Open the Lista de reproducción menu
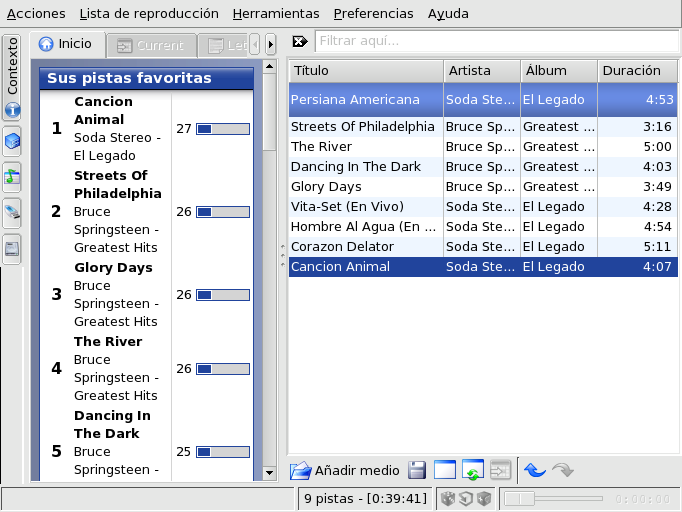Viewport: 682px width, 512px height. pyautogui.click(x=149, y=13)
